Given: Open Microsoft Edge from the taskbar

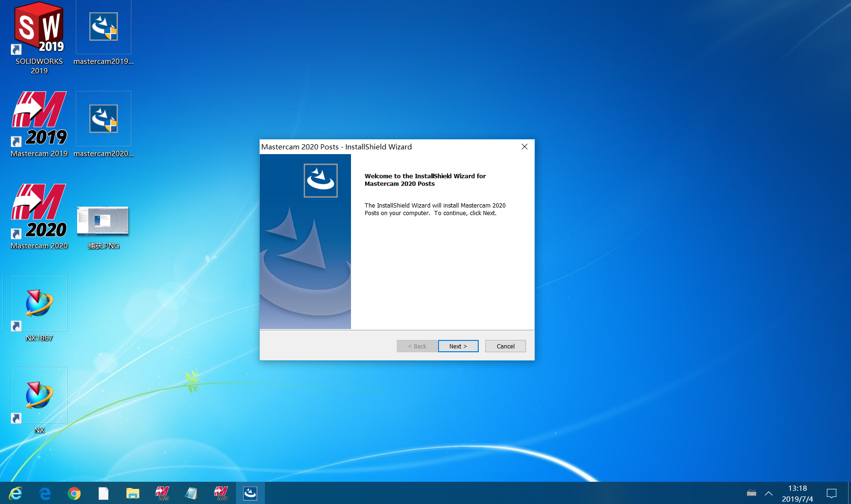Looking at the screenshot, I should click(45, 494).
